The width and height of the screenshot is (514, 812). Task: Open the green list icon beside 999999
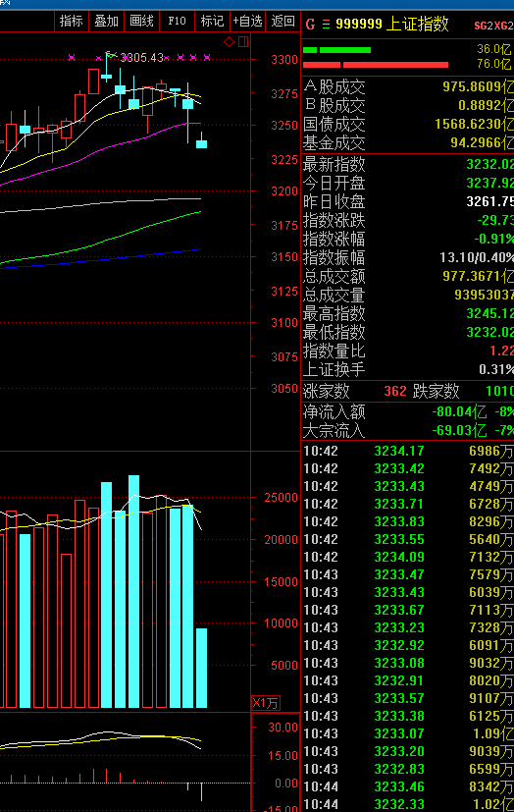[x=326, y=25]
